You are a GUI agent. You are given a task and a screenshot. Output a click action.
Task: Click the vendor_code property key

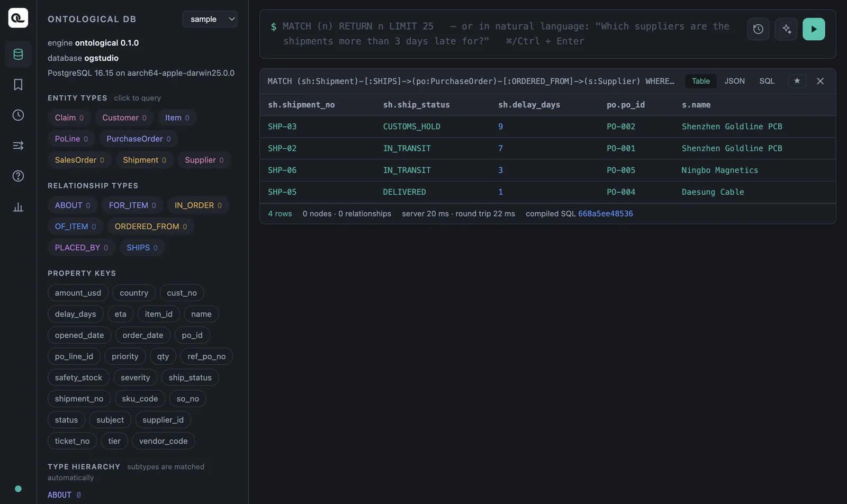point(163,441)
